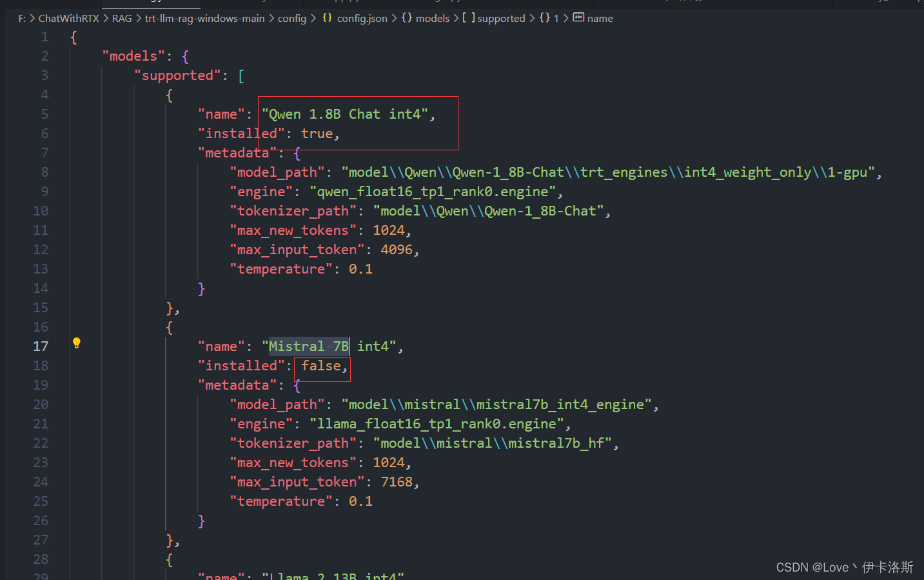The height and width of the screenshot is (580, 924).
Task: Click the opening square bracket on line 3
Action: (x=241, y=75)
